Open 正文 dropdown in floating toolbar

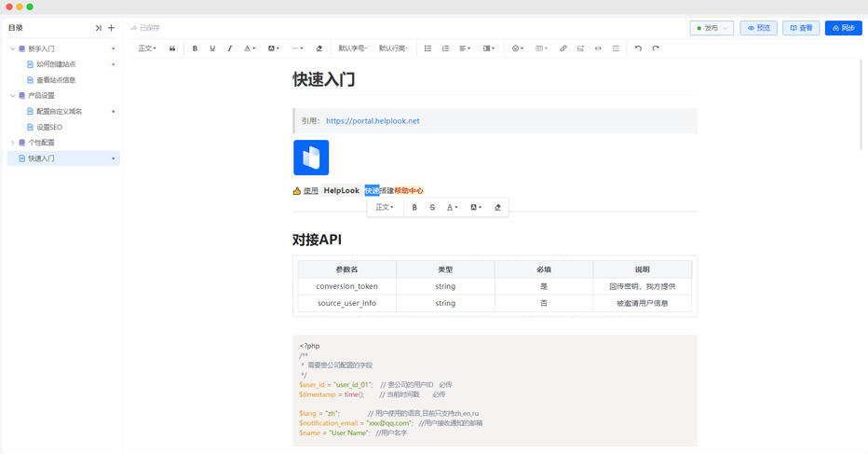pos(385,207)
